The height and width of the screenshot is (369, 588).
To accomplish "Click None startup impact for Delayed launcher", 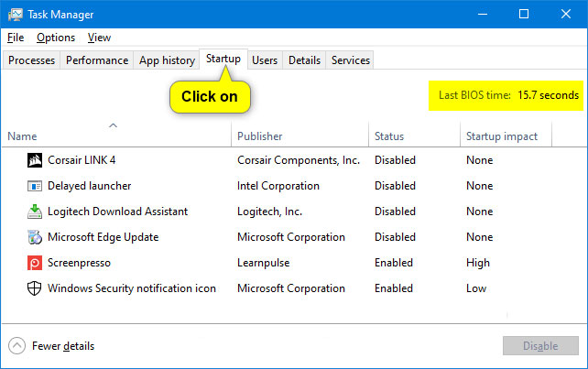I will [479, 186].
